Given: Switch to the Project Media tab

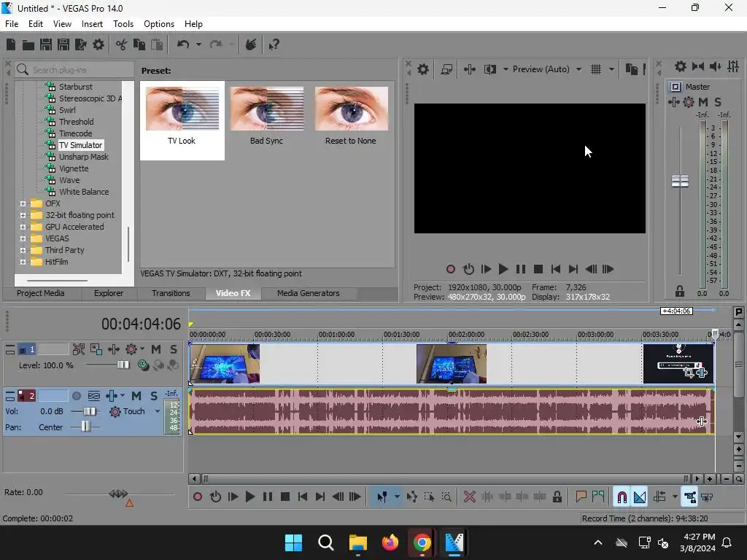Looking at the screenshot, I should (x=41, y=293).
